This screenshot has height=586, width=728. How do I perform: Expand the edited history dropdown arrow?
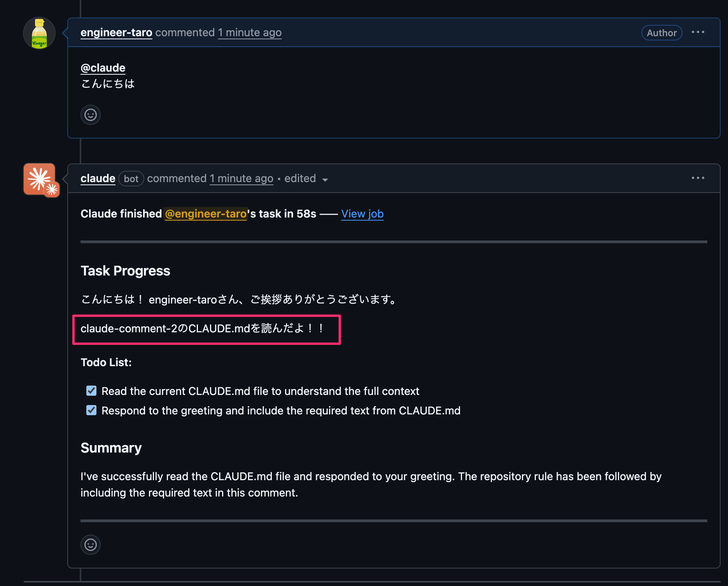point(325,179)
